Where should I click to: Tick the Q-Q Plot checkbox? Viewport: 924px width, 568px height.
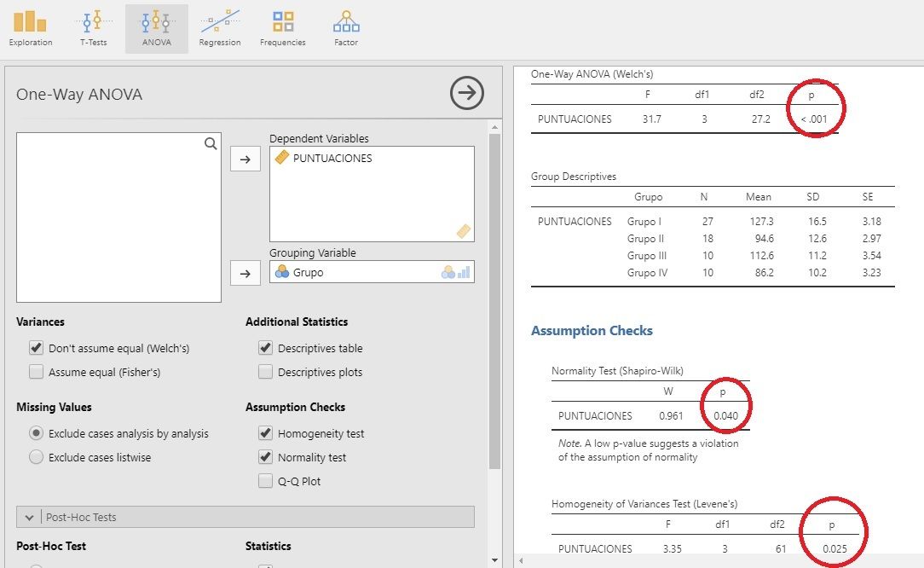[x=266, y=481]
